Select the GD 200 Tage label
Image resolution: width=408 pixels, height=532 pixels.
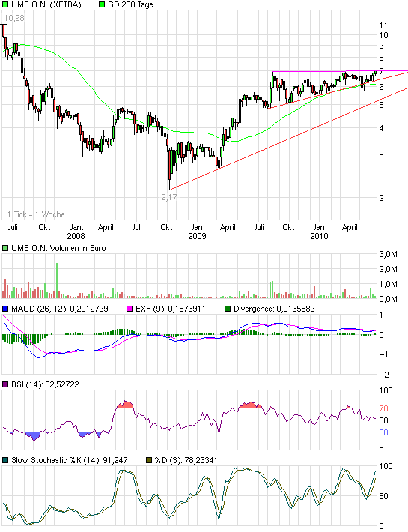point(130,4)
